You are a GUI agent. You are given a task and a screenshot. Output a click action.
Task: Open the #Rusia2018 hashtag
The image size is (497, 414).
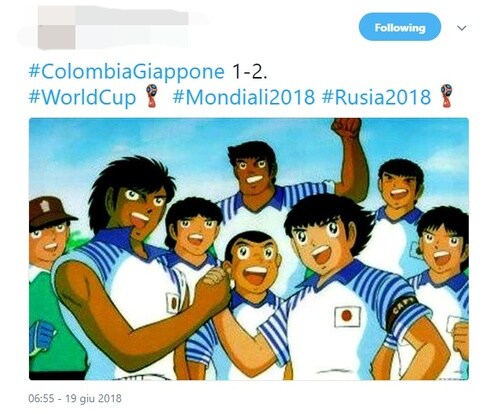377,97
